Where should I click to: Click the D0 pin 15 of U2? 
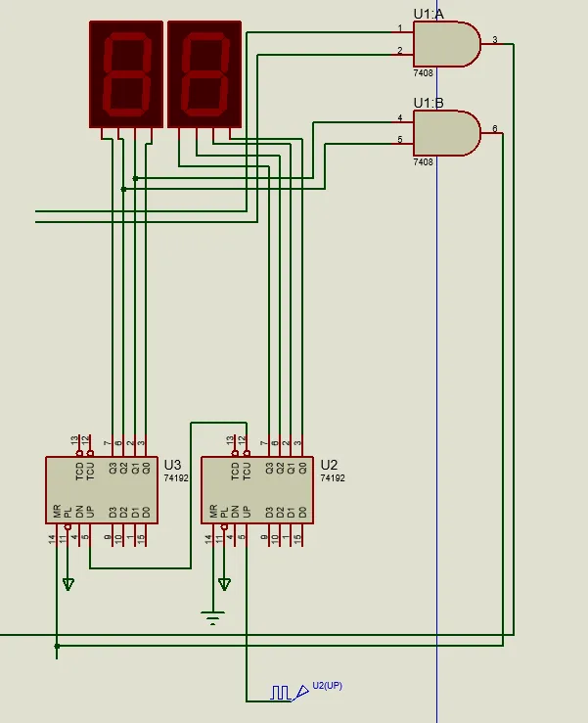[301, 536]
